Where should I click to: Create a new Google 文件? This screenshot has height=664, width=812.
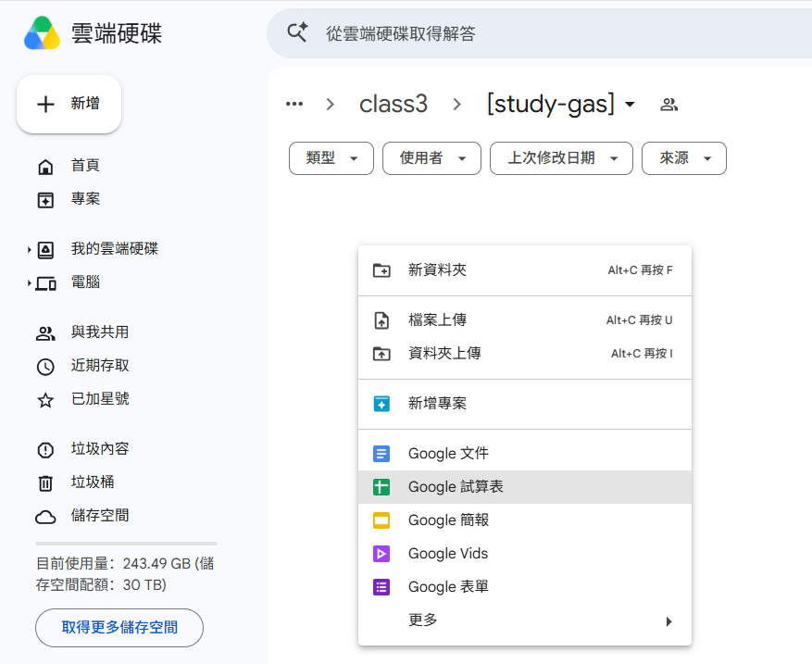525,454
